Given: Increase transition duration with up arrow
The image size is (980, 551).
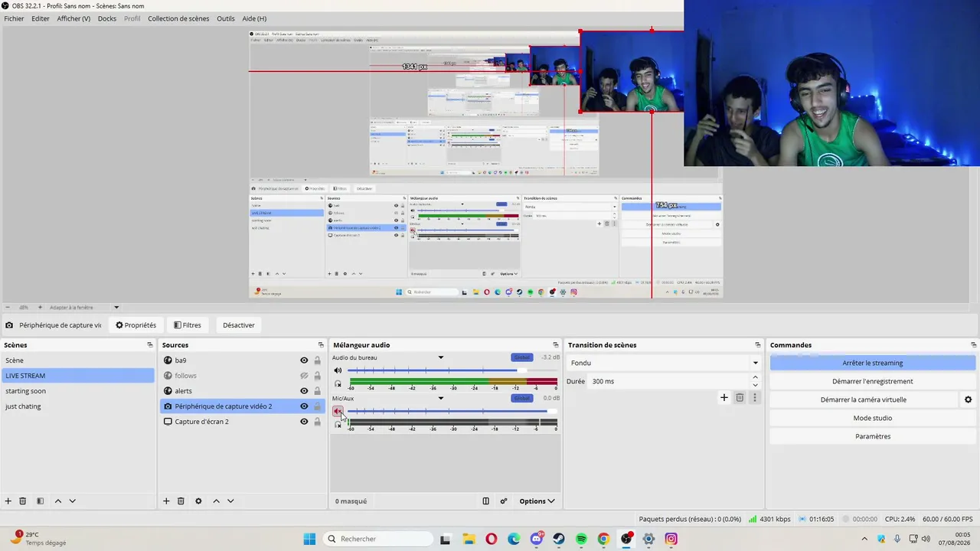Looking at the screenshot, I should coord(755,377).
